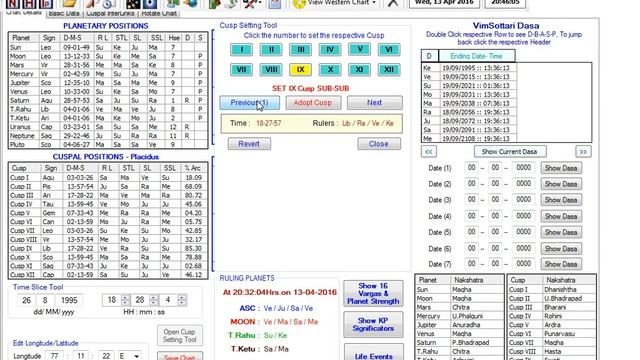
Task: Select the Saturn row in Planetary Positions
Action: click(108, 100)
